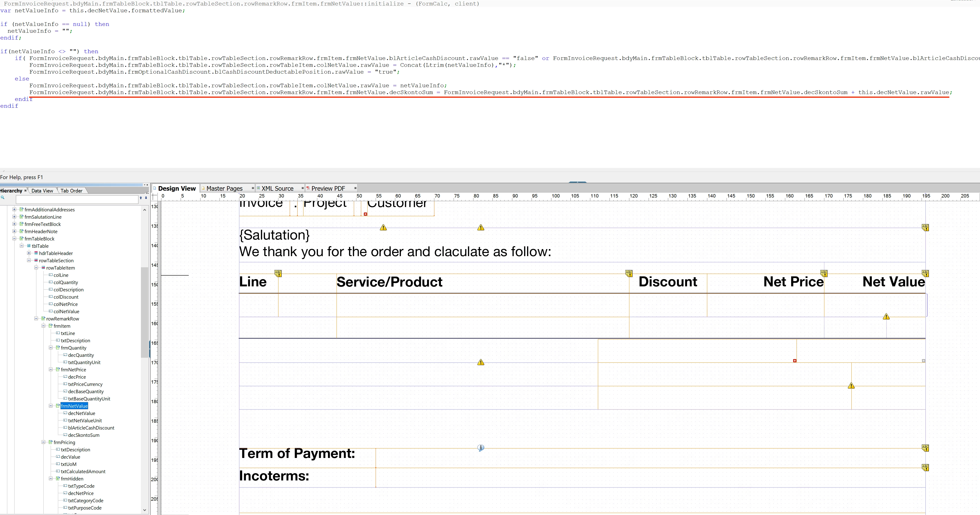Expand the frmAdditionalAddresses node
980x515 pixels.
click(x=15, y=210)
